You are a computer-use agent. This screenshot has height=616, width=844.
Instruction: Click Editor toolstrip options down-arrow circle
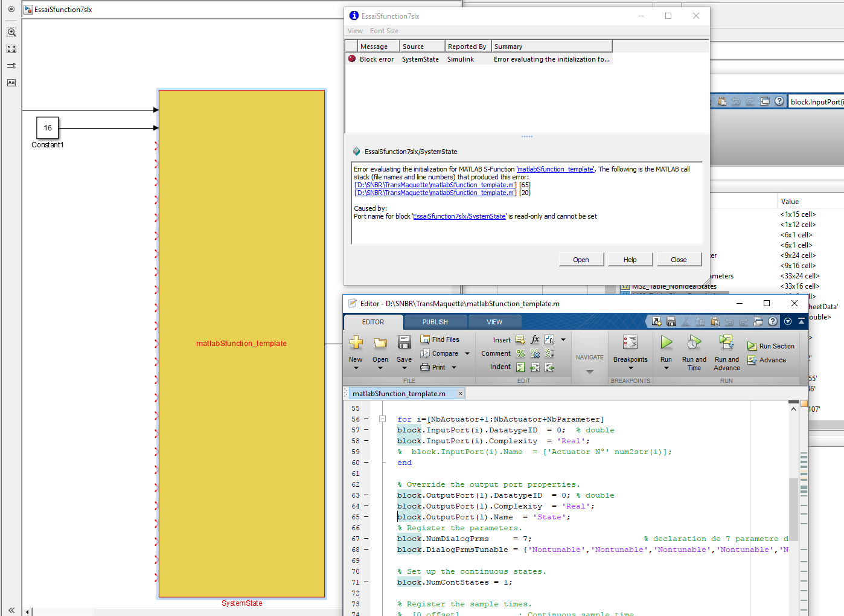788,321
